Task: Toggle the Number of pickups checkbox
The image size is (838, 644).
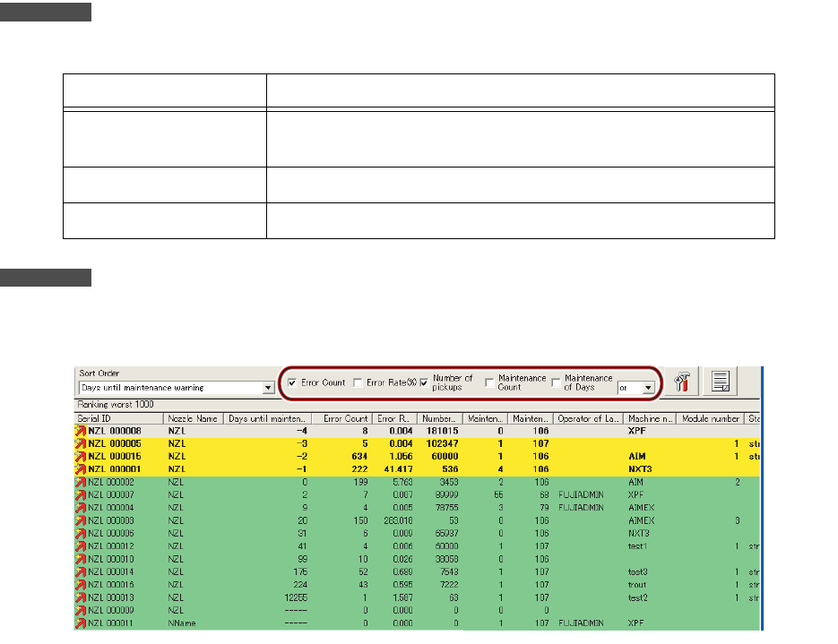Action: coord(425,383)
